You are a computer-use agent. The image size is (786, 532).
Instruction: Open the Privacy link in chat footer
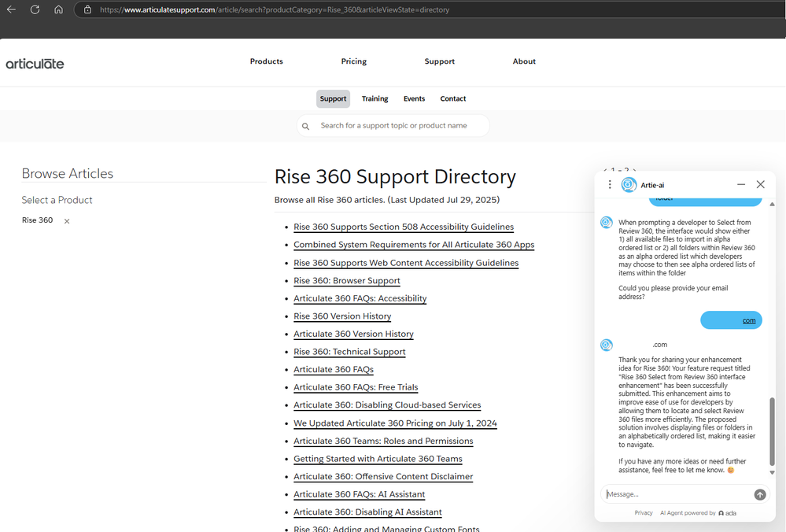click(644, 512)
